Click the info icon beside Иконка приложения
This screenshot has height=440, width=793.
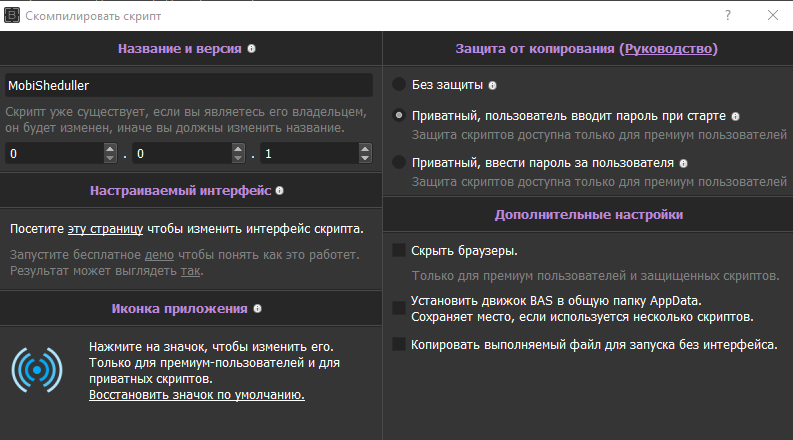[257, 309]
